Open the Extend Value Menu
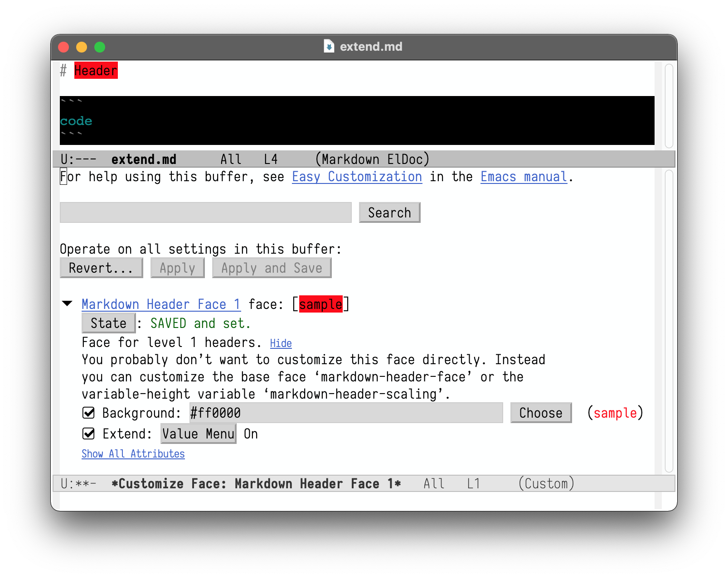 coord(198,433)
